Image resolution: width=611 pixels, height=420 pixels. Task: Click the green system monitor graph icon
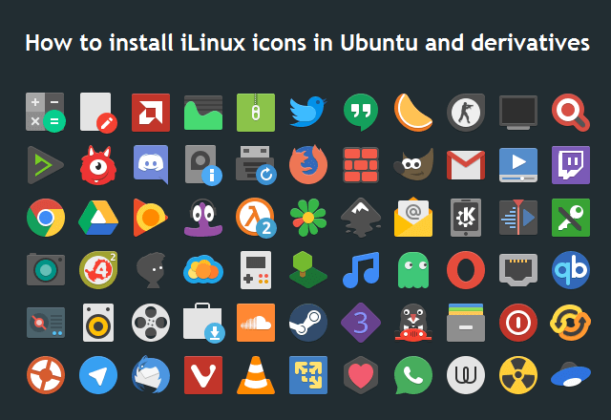click(203, 113)
